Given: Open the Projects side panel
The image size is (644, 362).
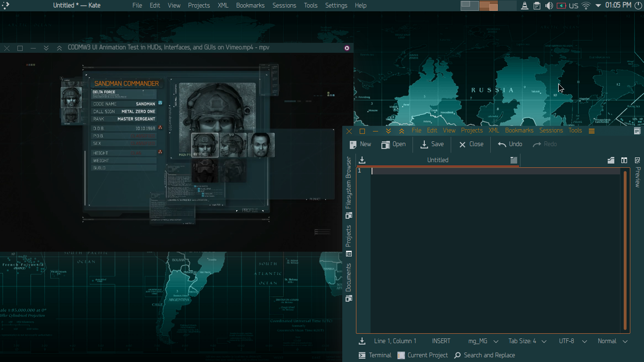Looking at the screenshot, I should click(349, 240).
